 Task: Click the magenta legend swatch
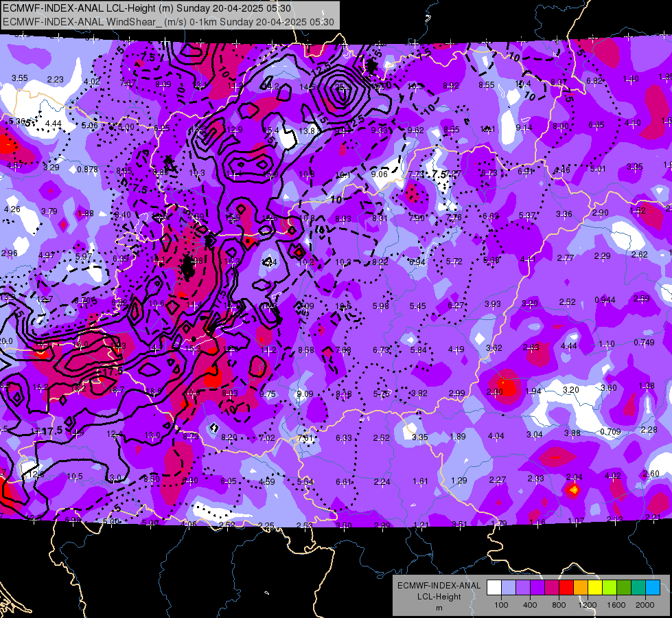(552, 587)
